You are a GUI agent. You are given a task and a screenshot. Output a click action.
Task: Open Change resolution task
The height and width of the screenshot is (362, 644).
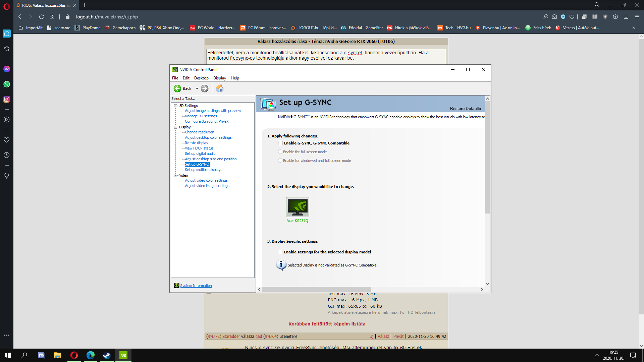199,132
